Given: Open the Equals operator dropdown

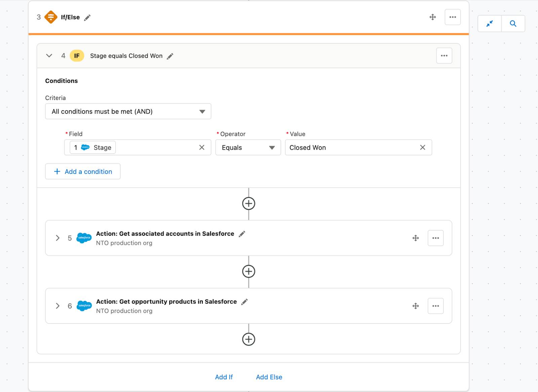Looking at the screenshot, I should [248, 148].
